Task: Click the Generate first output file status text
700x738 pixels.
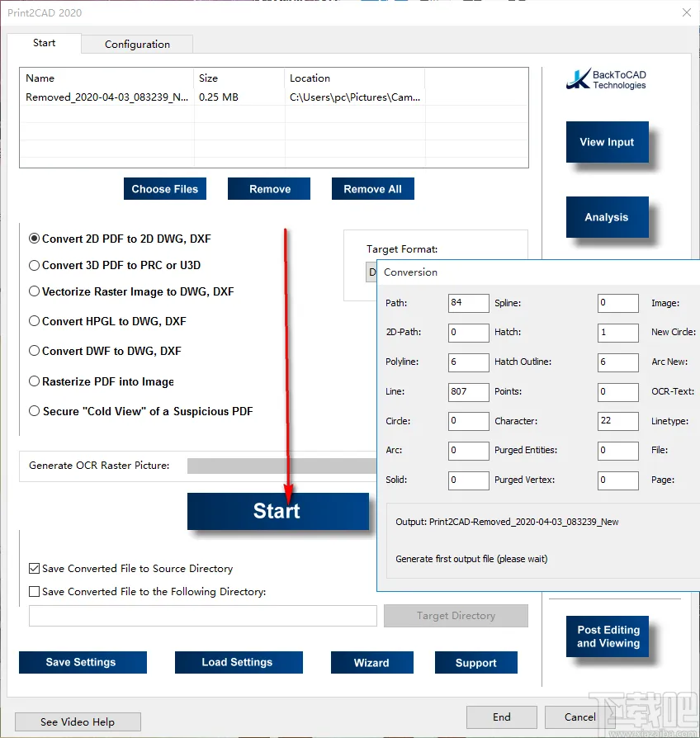Action: pos(471,559)
